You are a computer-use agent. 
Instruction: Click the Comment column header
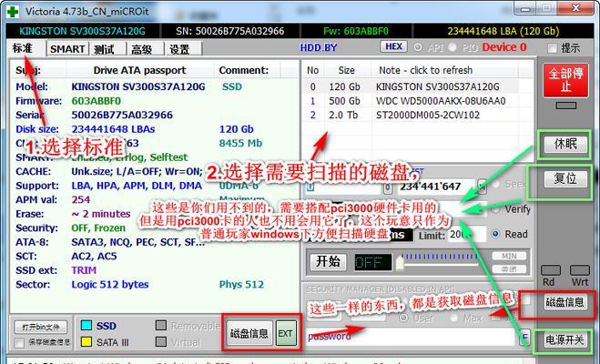coord(244,70)
